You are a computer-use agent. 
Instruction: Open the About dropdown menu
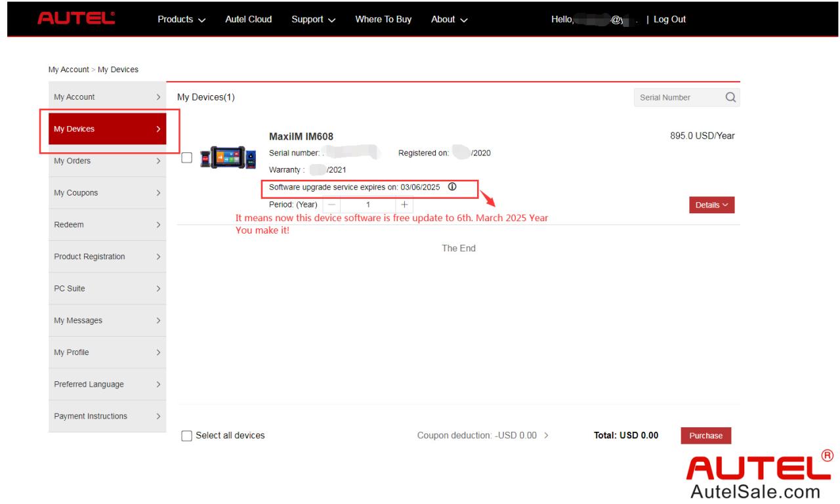pos(450,19)
